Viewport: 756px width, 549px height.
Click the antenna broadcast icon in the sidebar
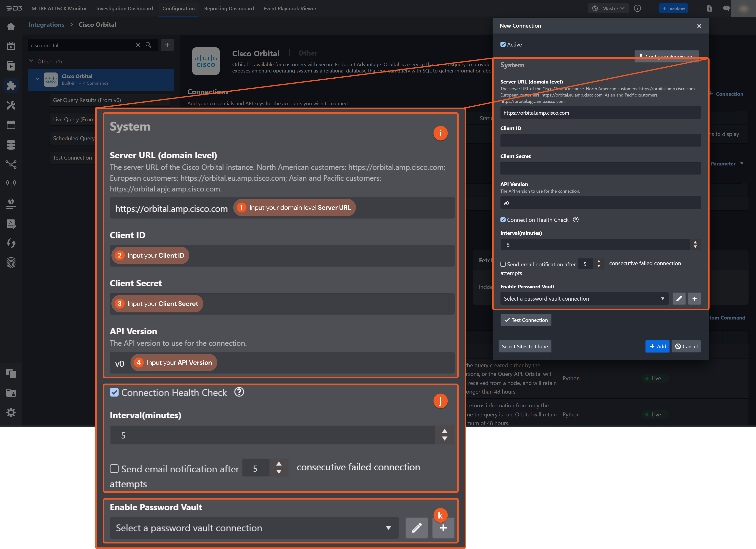(11, 183)
